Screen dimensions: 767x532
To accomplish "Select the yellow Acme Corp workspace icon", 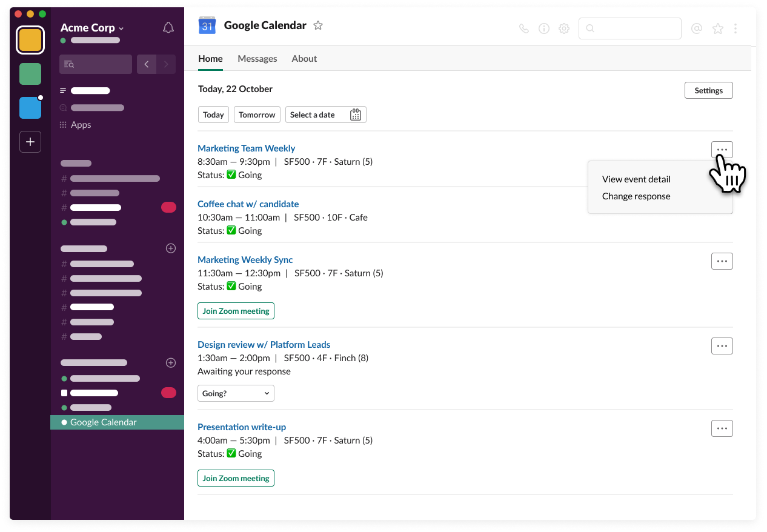I will point(30,40).
